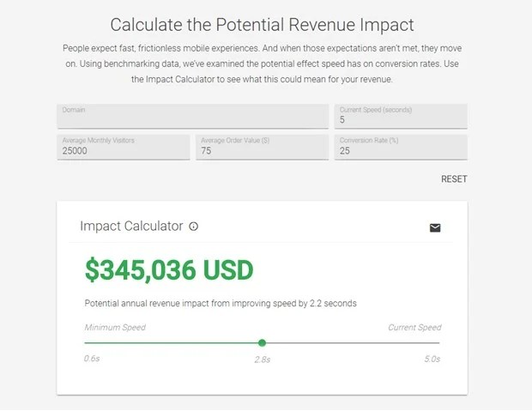Click the 0.6s minimum speed label
The width and height of the screenshot is (532, 411).
(92, 359)
